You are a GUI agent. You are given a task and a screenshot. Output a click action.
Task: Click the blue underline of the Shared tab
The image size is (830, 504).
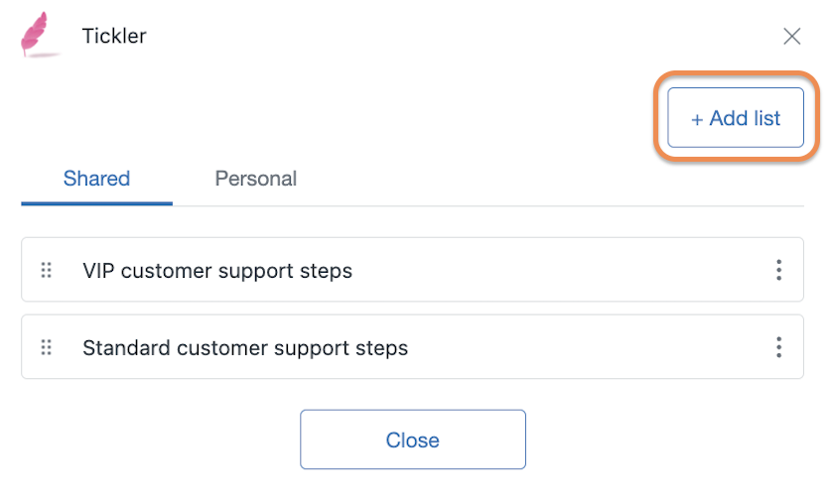click(x=96, y=203)
